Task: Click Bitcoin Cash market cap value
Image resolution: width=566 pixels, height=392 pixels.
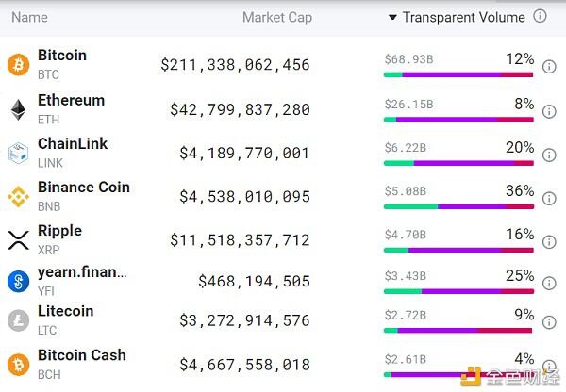Action: click(244, 365)
